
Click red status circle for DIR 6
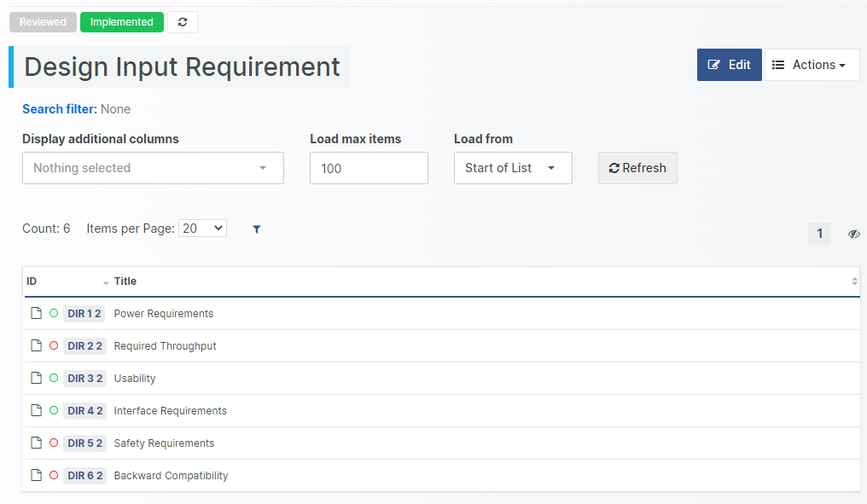[54, 476]
